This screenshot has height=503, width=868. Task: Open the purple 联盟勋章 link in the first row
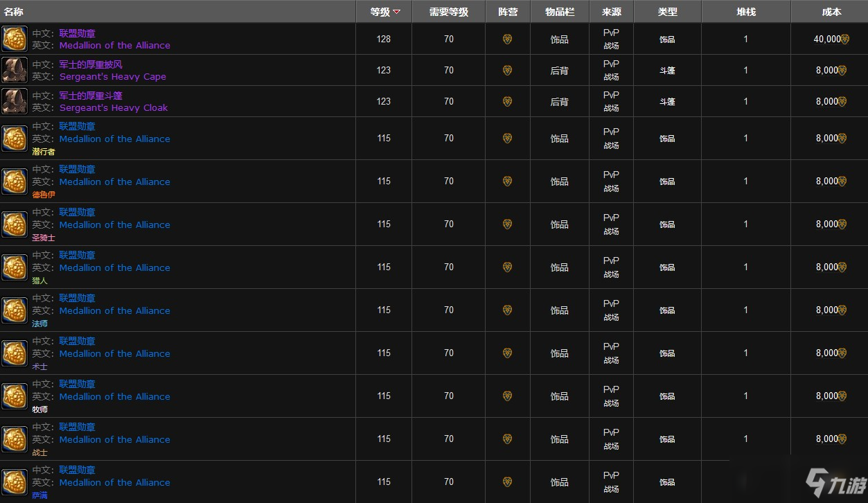coord(77,33)
